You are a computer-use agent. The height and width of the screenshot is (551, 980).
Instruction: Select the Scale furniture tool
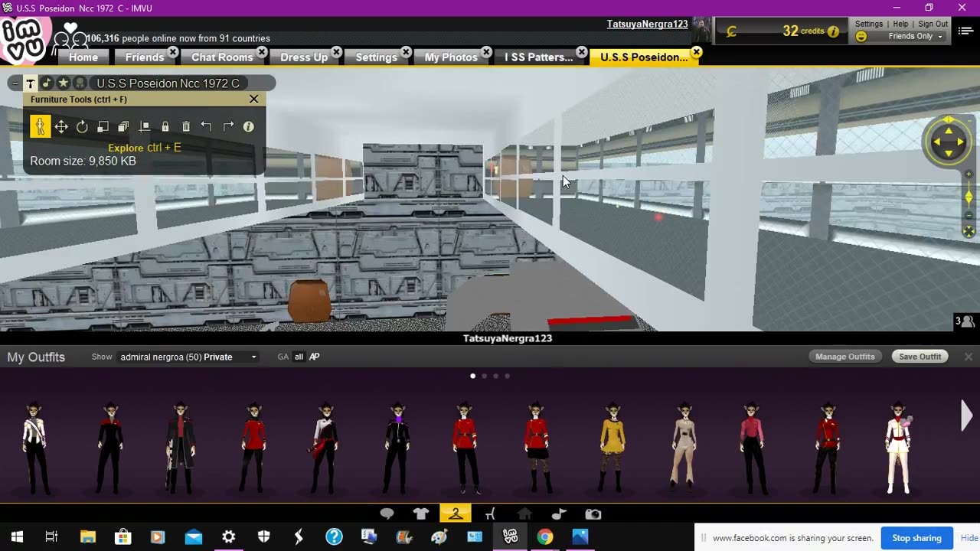(103, 126)
